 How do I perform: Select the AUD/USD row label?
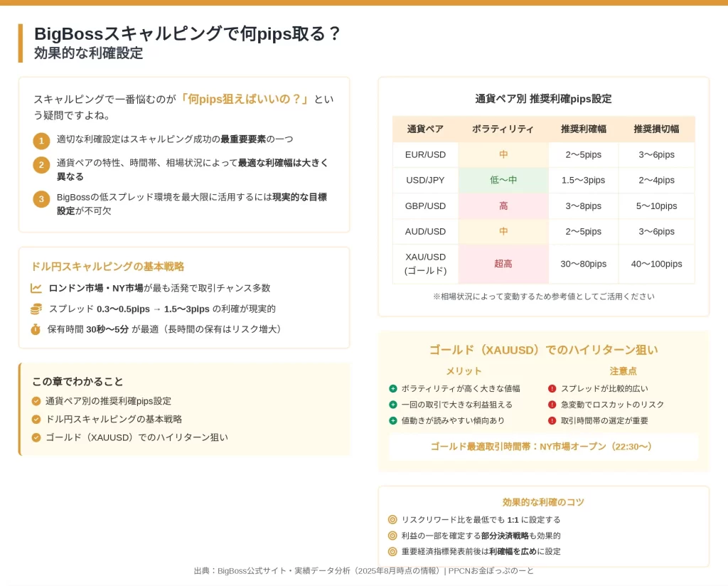[x=425, y=231]
